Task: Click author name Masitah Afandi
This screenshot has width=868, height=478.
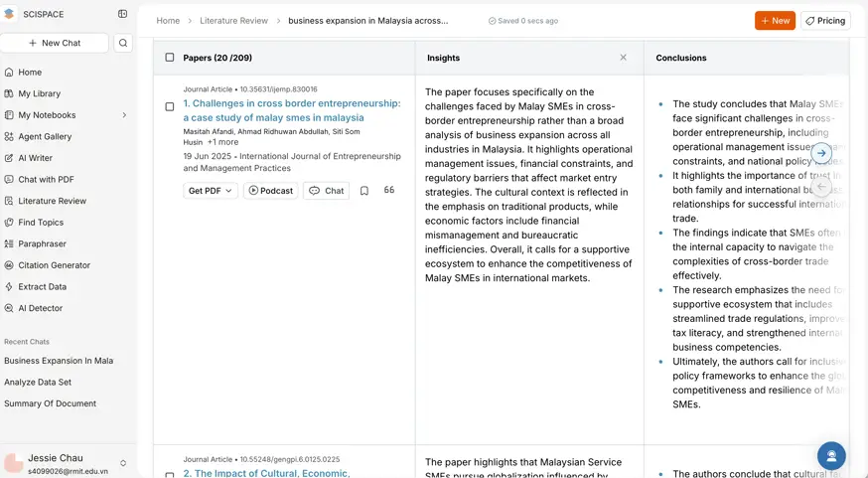Action: click(209, 132)
